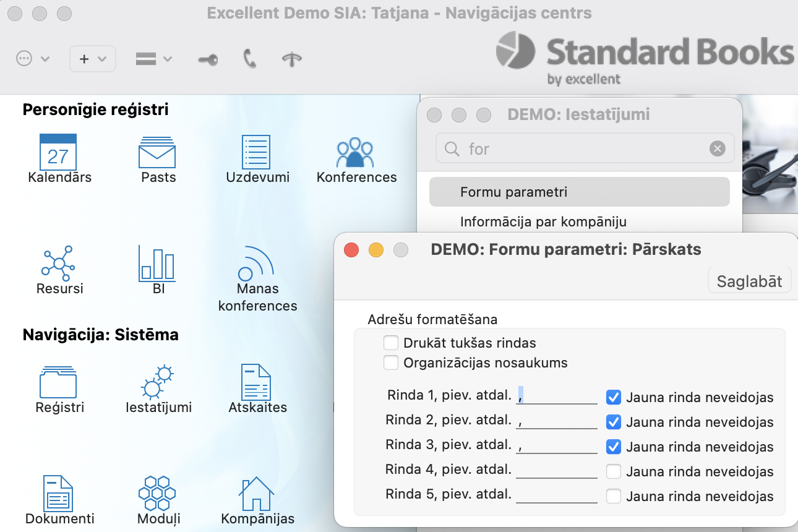This screenshot has height=532, width=798.
Task: Open the Konferences icon
Action: point(356,152)
